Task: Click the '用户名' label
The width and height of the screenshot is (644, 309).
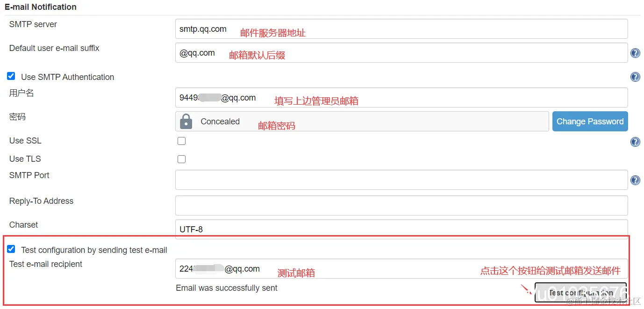Action: pyautogui.click(x=21, y=93)
